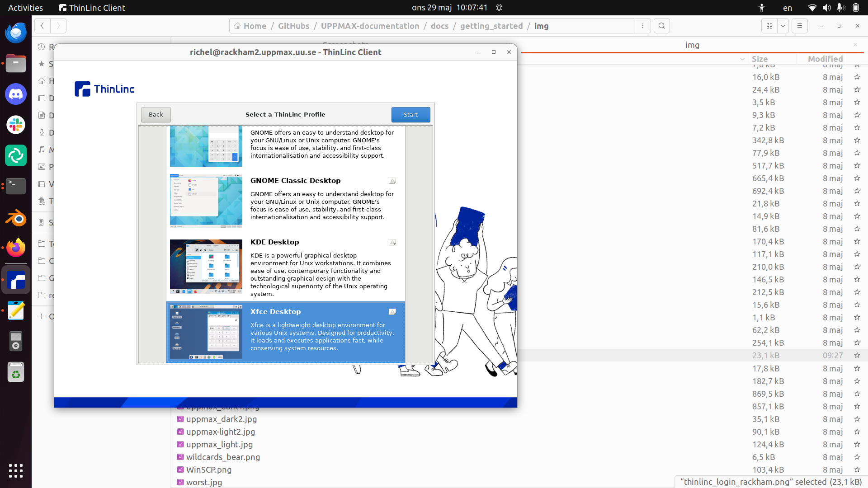Click the small icon beside Xfce Desktop
Screen dimensions: 868x488
pyautogui.click(x=392, y=312)
